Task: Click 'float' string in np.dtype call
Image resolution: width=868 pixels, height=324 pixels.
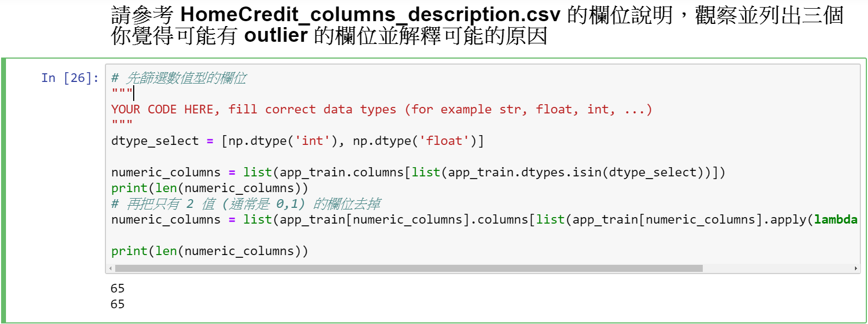Action: [x=444, y=141]
